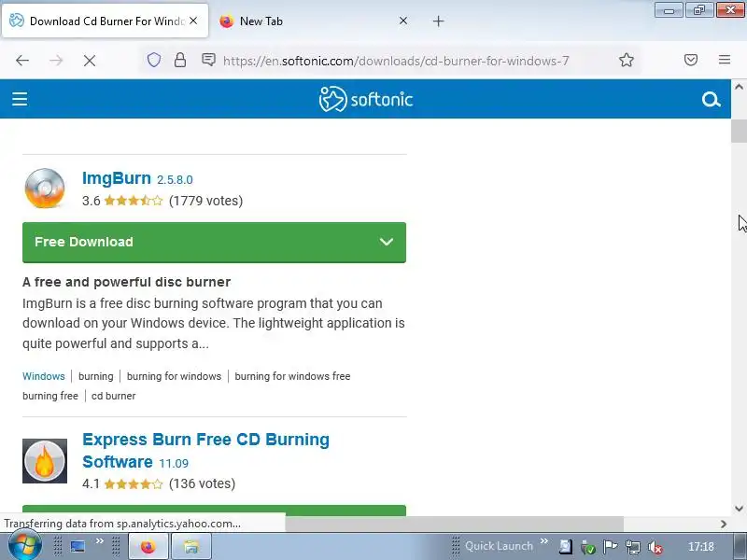Click the Windows tag link
747x560 pixels.
[43, 376]
